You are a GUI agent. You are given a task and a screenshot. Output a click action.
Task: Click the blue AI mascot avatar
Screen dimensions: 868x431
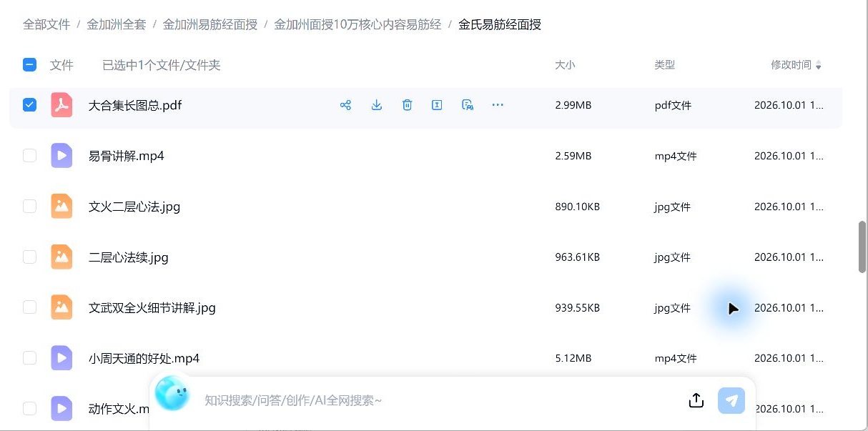172,394
